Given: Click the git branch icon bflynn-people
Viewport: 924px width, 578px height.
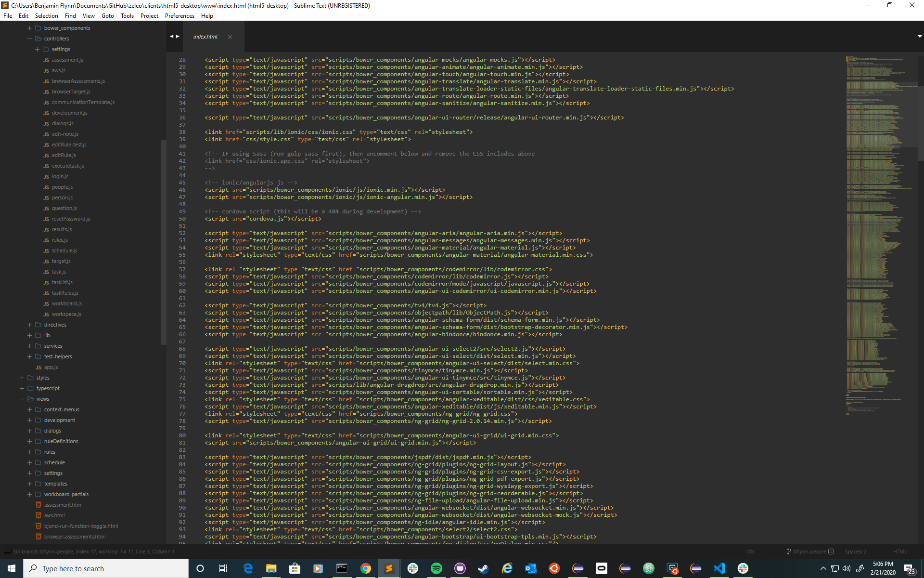Looking at the screenshot, I should pyautogui.click(x=789, y=552).
